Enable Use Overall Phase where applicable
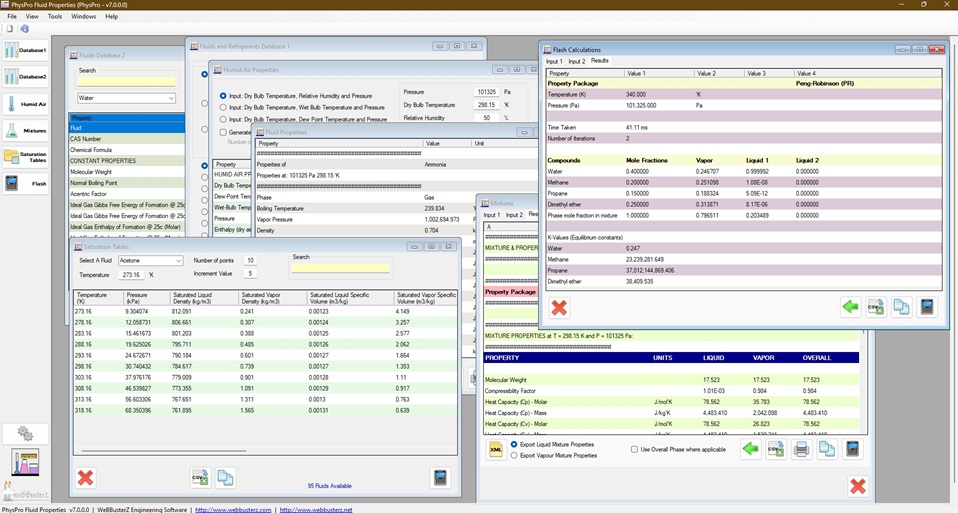This screenshot has width=958, height=513. (x=634, y=449)
